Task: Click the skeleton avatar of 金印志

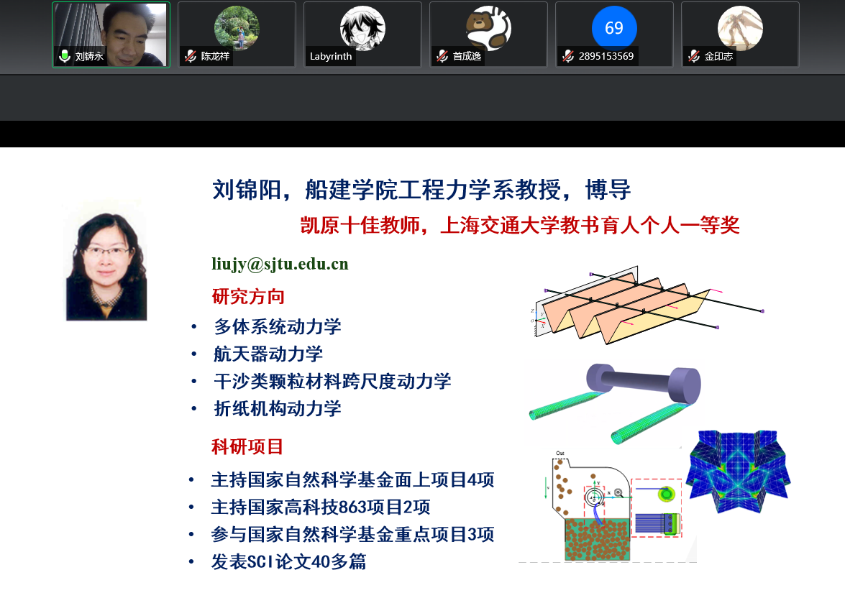Action: pos(739,29)
